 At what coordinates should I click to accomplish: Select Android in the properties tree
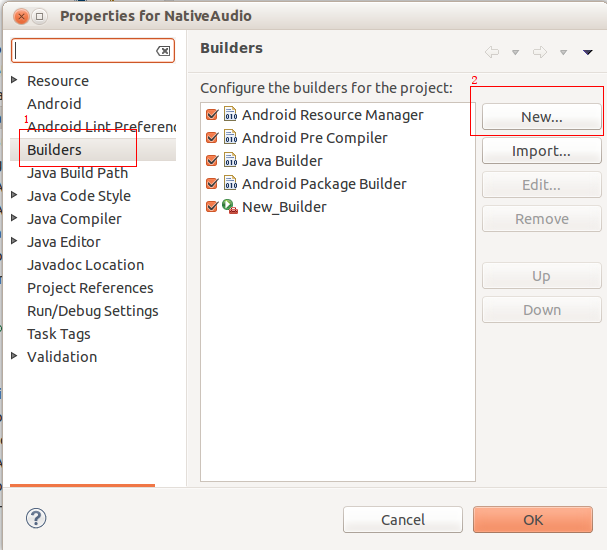point(54,104)
